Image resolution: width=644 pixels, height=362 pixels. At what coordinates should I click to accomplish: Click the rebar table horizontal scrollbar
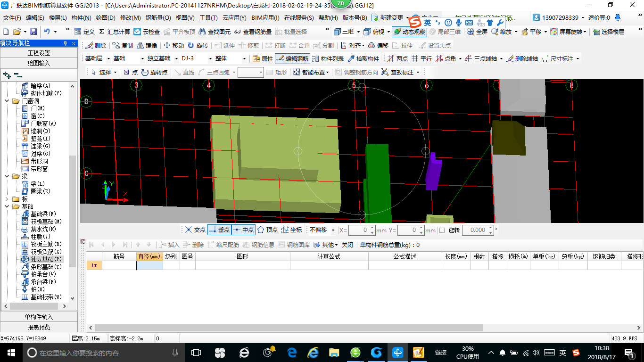pos(289,328)
